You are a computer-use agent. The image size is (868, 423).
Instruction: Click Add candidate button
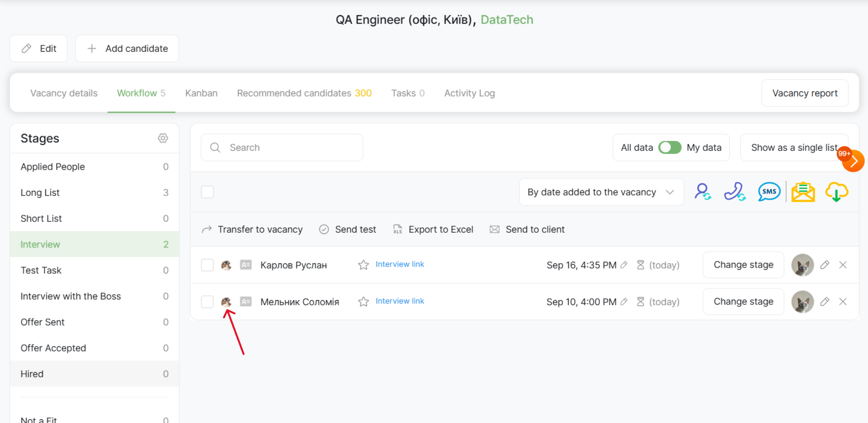pyautogui.click(x=127, y=49)
